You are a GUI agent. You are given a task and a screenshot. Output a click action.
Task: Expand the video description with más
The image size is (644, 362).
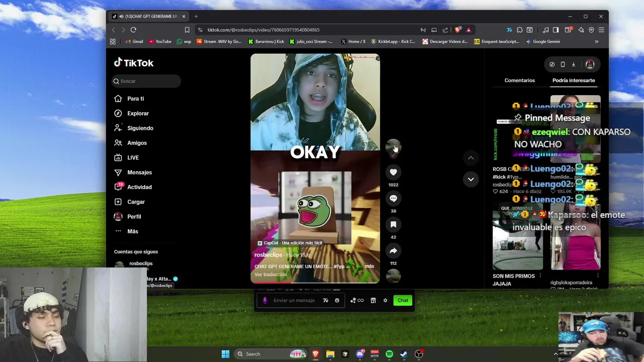tap(369, 266)
